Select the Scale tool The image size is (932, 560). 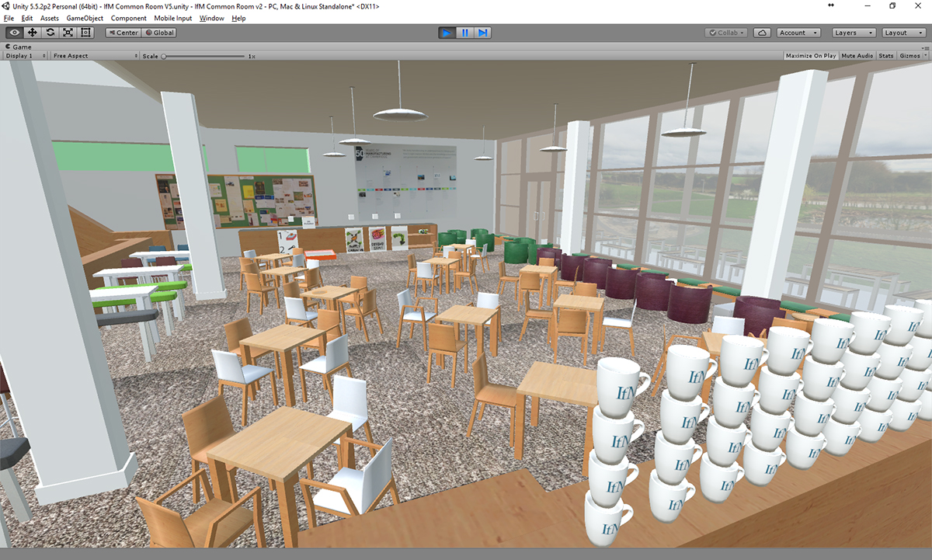tap(68, 33)
